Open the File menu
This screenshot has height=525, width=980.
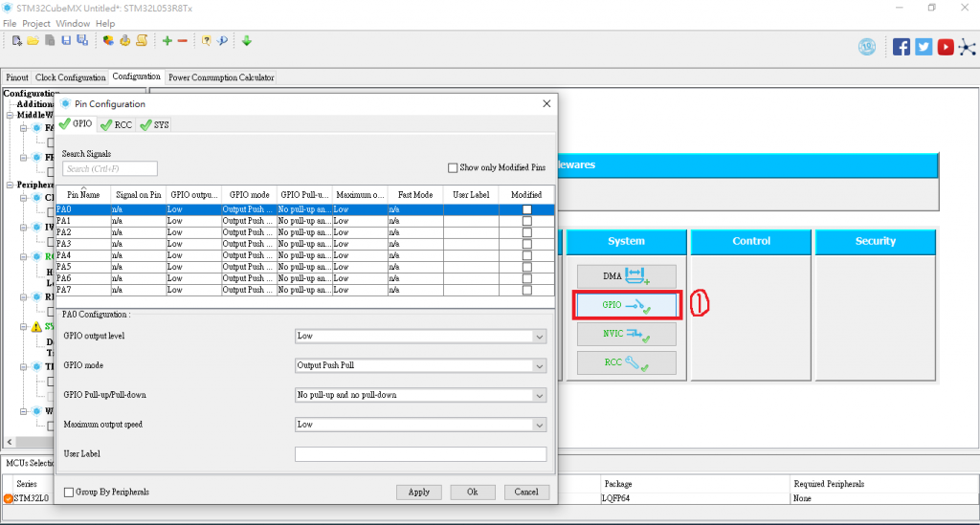point(10,23)
